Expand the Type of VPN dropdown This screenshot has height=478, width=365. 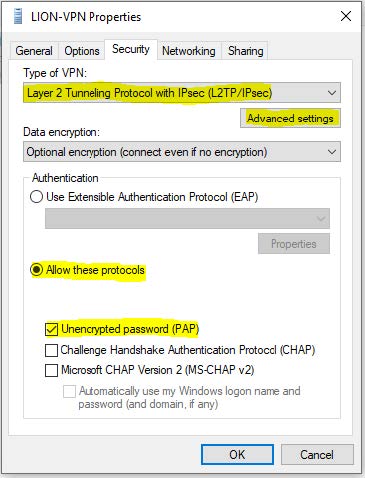click(x=182, y=93)
